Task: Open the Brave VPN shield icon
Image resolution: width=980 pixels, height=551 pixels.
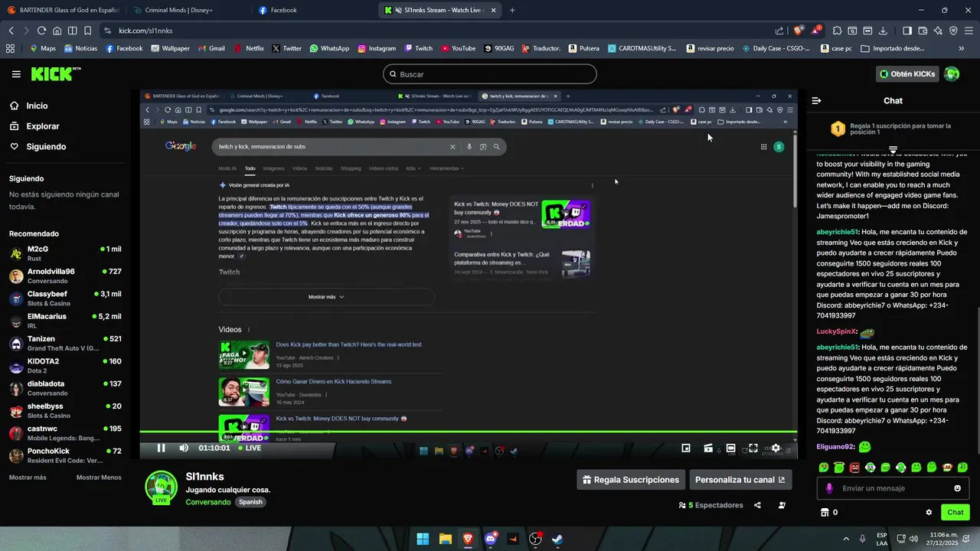Action: pos(953,31)
